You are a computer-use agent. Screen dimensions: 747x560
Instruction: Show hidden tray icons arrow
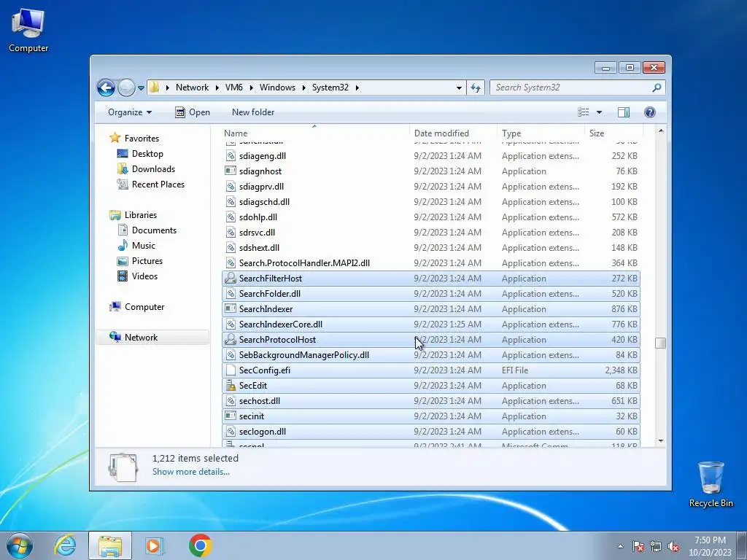(x=620, y=546)
